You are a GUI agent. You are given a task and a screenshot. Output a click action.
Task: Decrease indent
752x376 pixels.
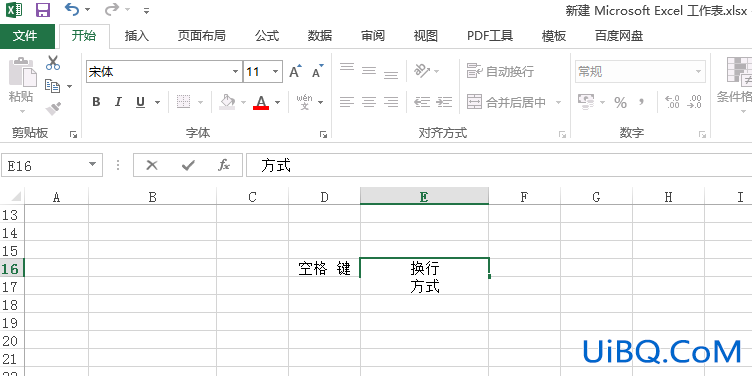[422, 102]
